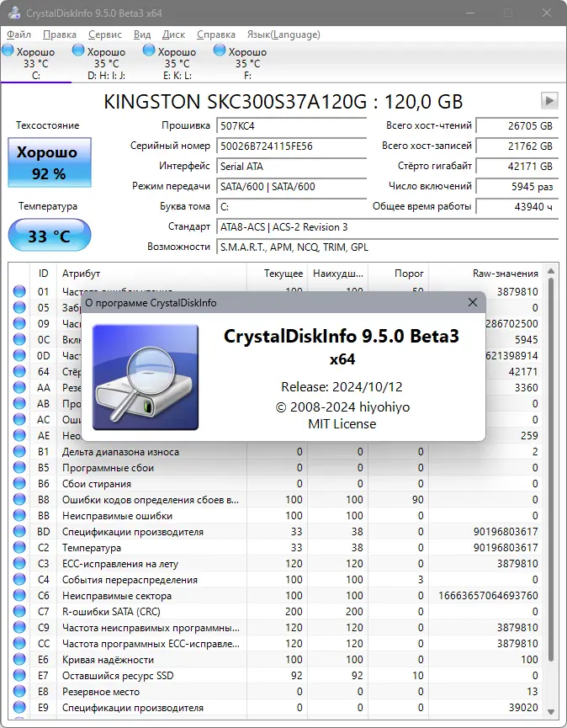Click the attribute list vertical scrollbar thumb
Screen dimensions: 567x728
click(x=551, y=469)
